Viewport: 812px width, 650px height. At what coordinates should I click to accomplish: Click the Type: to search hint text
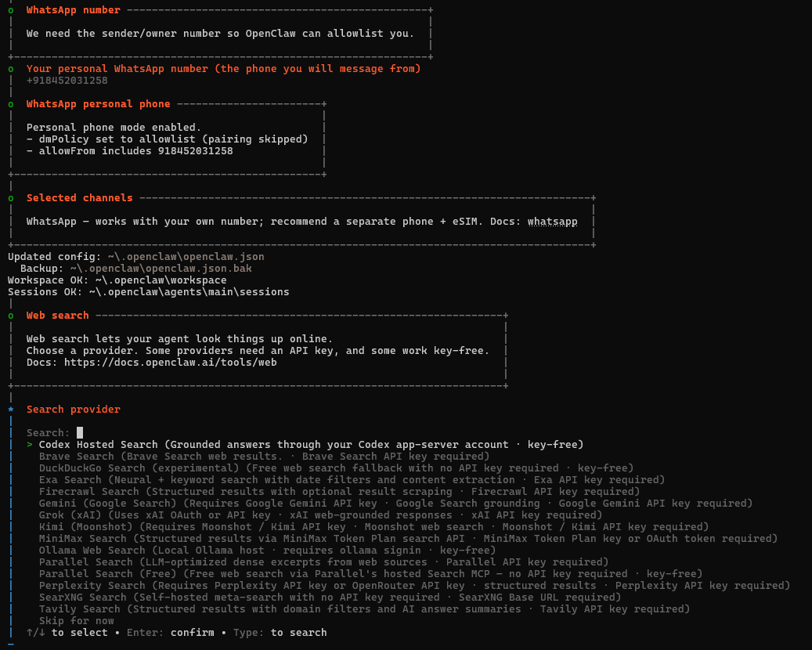[x=280, y=633]
